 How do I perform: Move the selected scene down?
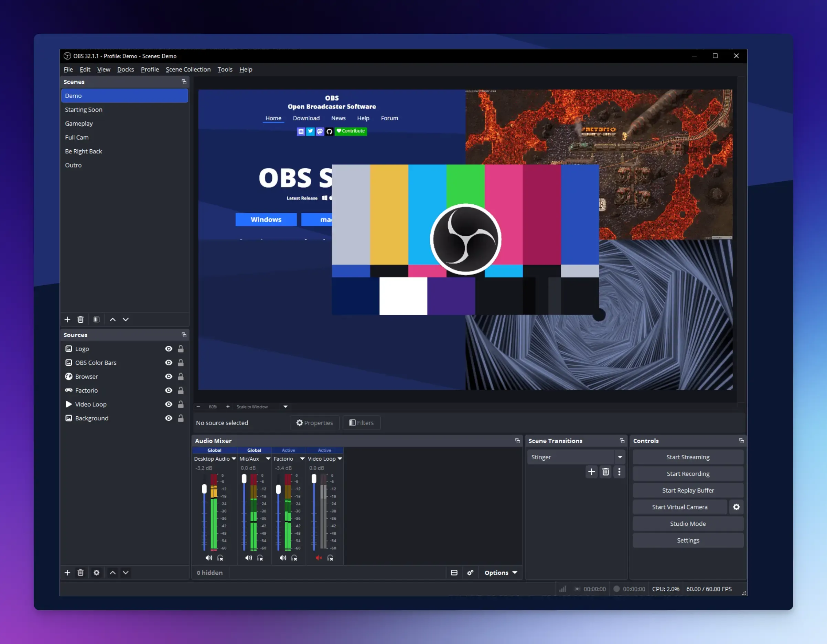[126, 320]
